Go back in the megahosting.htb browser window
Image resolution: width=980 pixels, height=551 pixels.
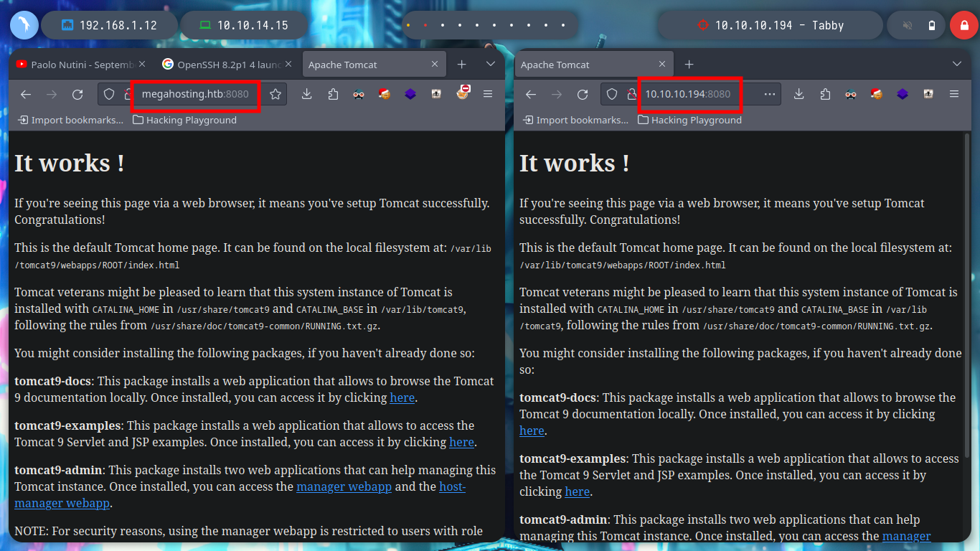pyautogui.click(x=26, y=94)
